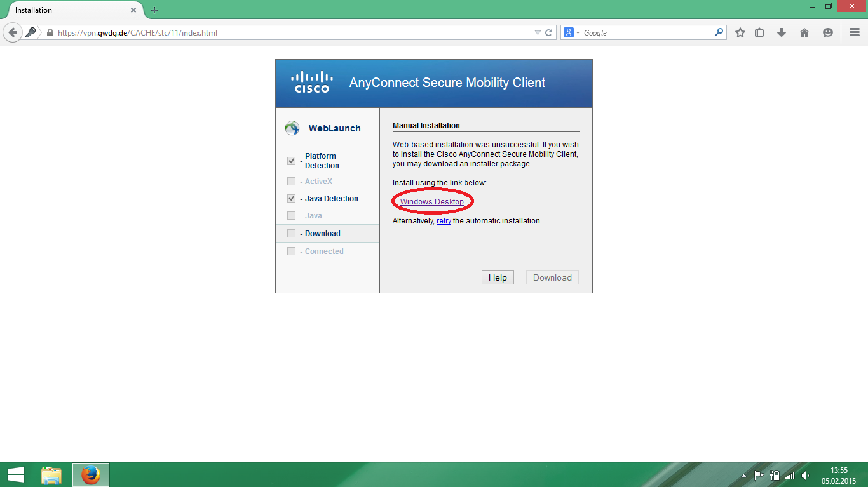This screenshot has width=868, height=487.
Task: Click the Help button
Action: pos(498,277)
